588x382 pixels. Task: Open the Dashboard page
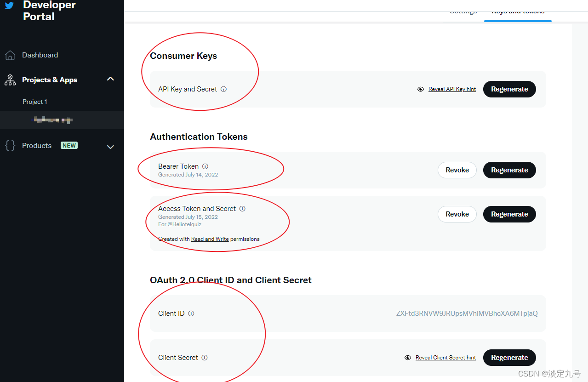(x=40, y=55)
